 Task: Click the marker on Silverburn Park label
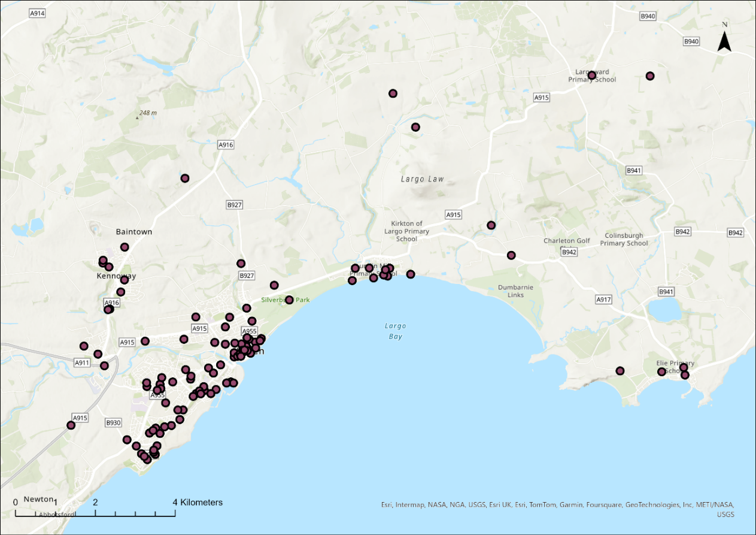click(289, 300)
